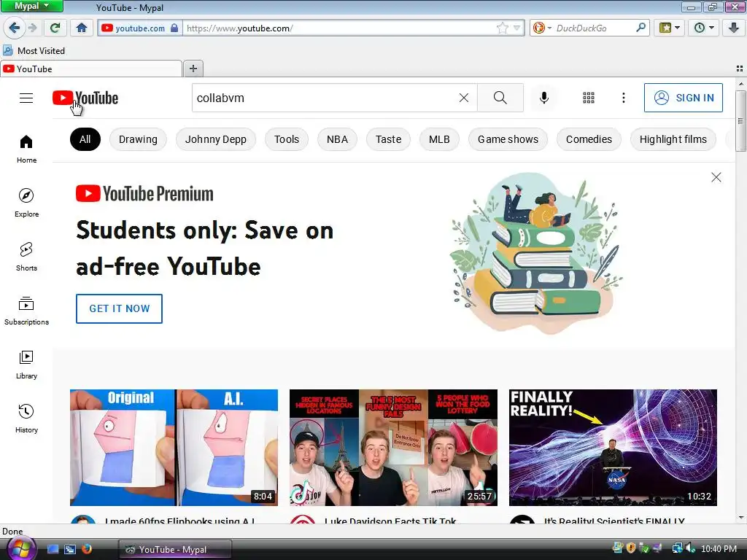Select the NBA filter chip

[x=337, y=139]
